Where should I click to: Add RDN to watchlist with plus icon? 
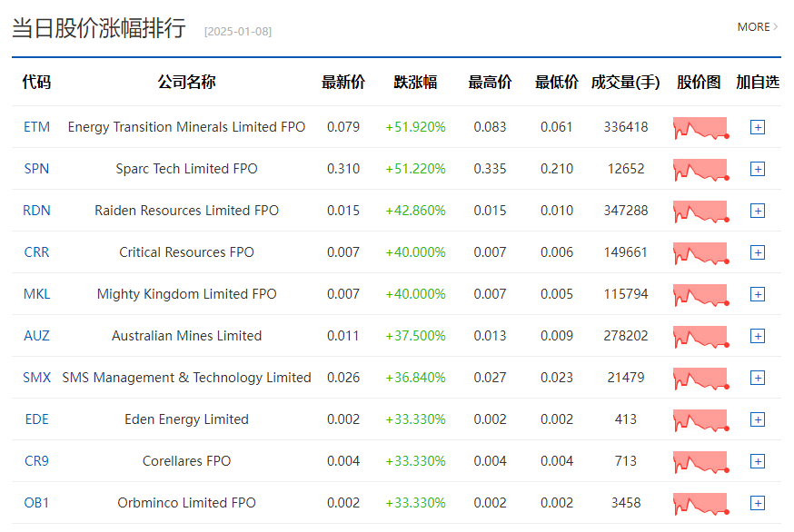[x=758, y=211]
